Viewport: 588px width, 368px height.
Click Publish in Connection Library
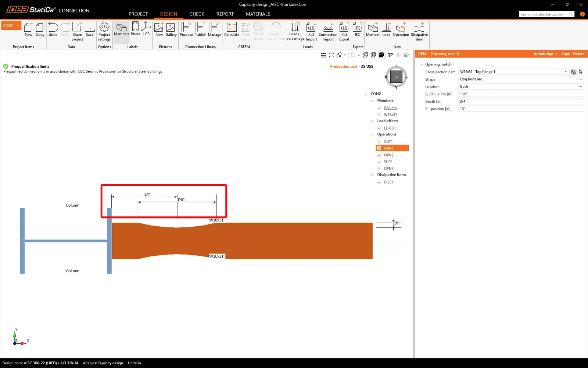tap(200, 29)
